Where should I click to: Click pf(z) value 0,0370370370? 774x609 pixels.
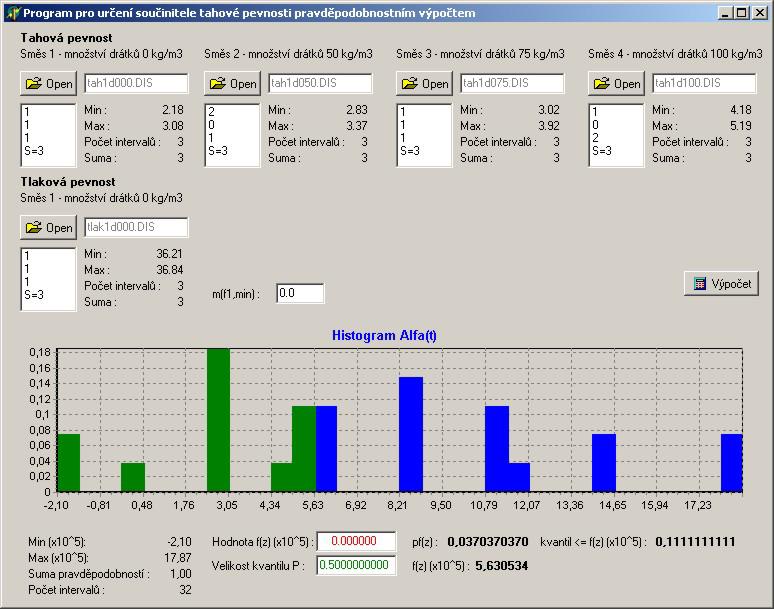coord(488,542)
